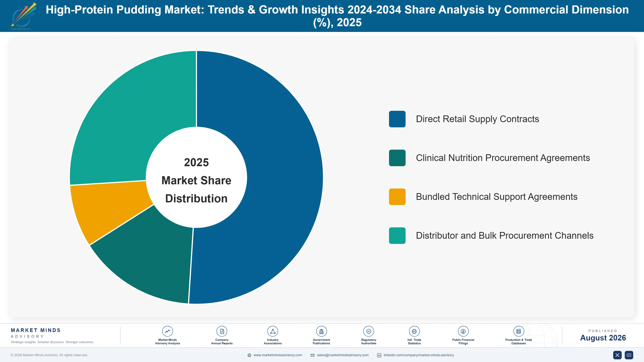The width and height of the screenshot is (644, 362).
Task: Click the Clinical Nutrition Procurement Agreements swatch
Action: click(397, 158)
